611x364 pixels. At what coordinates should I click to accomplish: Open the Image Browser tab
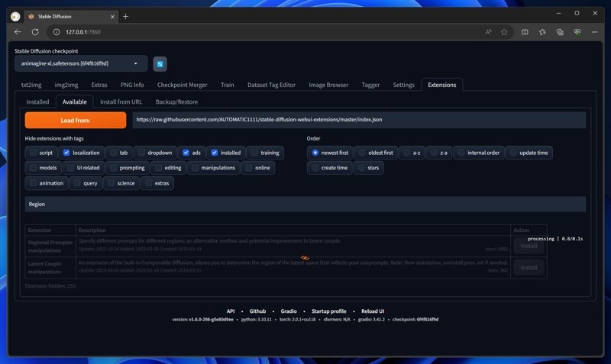point(328,85)
